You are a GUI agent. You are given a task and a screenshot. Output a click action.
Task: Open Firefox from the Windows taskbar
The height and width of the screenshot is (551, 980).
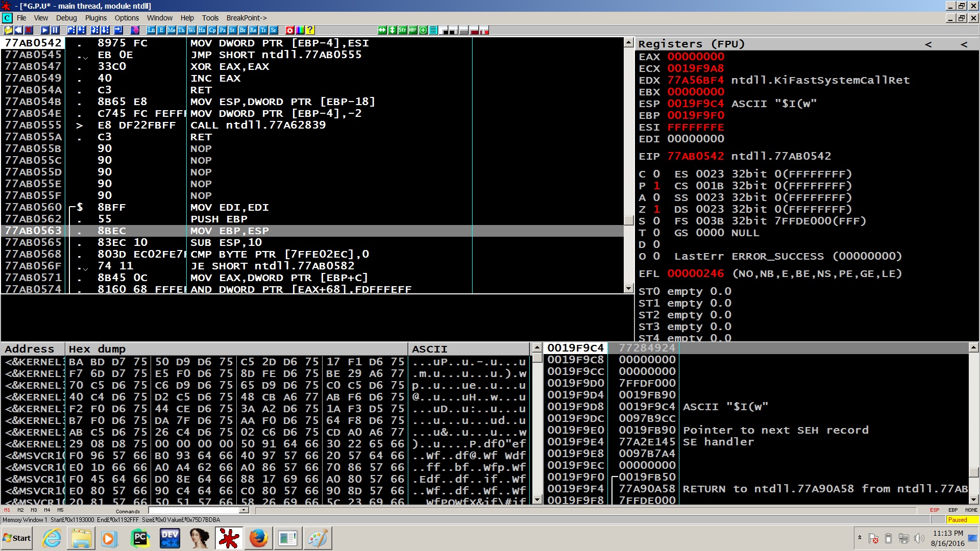coord(258,538)
